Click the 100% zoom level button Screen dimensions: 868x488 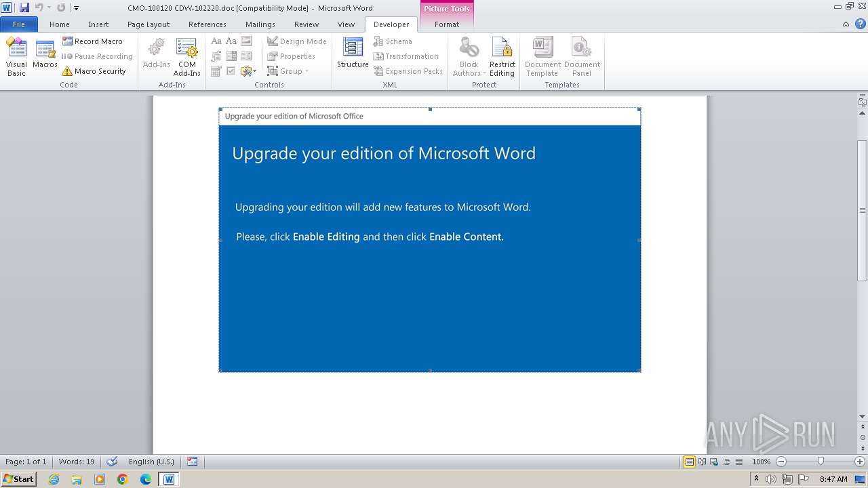pos(761,462)
